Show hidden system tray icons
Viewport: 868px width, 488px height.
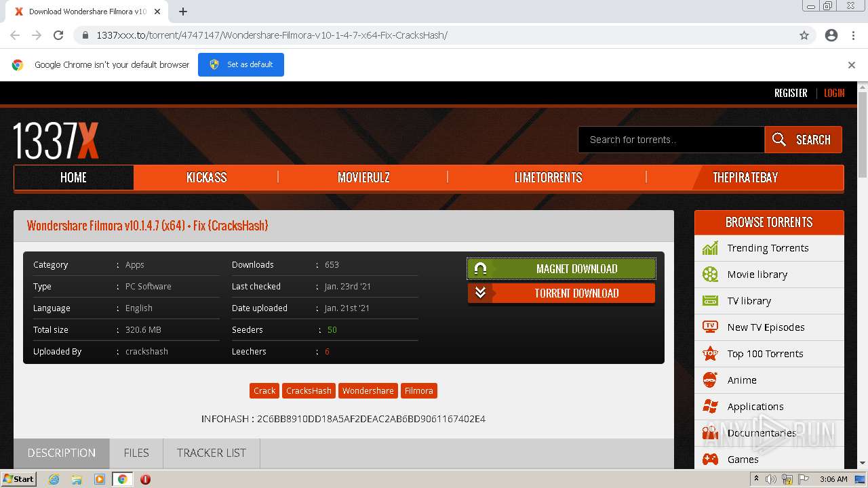[756, 479]
